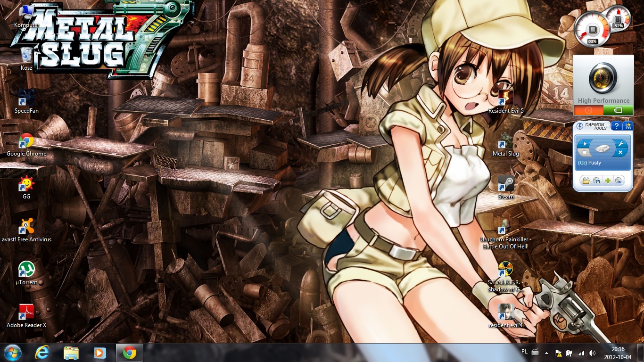Expand the hidden system tray icons arrow
Image resolution: width=644 pixels, height=362 pixels.
(546, 353)
